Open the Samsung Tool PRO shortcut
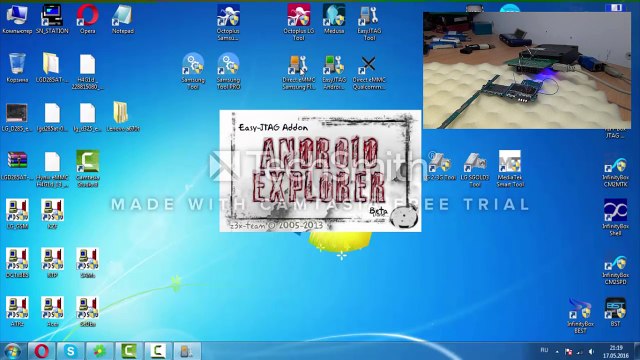The image size is (640, 360). click(228, 71)
